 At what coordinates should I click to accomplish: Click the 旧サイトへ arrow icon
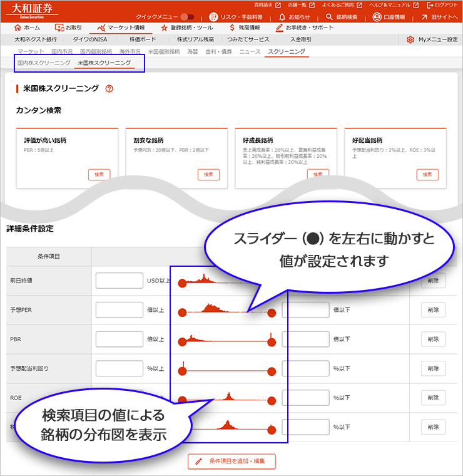[424, 18]
